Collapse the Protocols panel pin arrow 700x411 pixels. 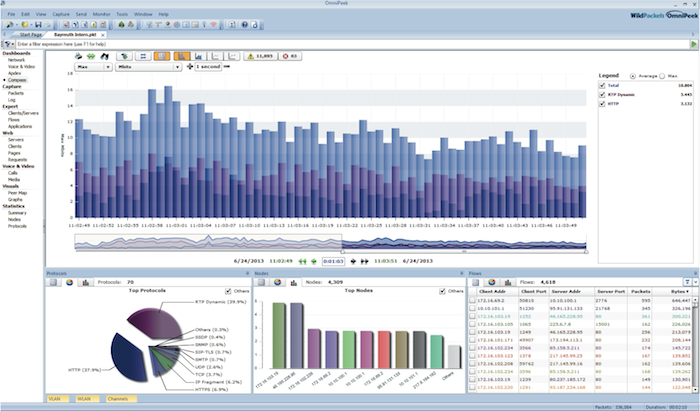[x=247, y=273]
